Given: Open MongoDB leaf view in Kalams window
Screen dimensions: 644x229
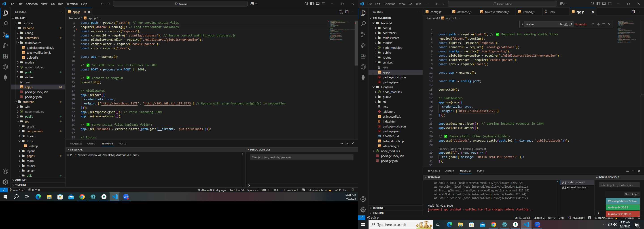Looking at the screenshot, I should click(x=5, y=78).
